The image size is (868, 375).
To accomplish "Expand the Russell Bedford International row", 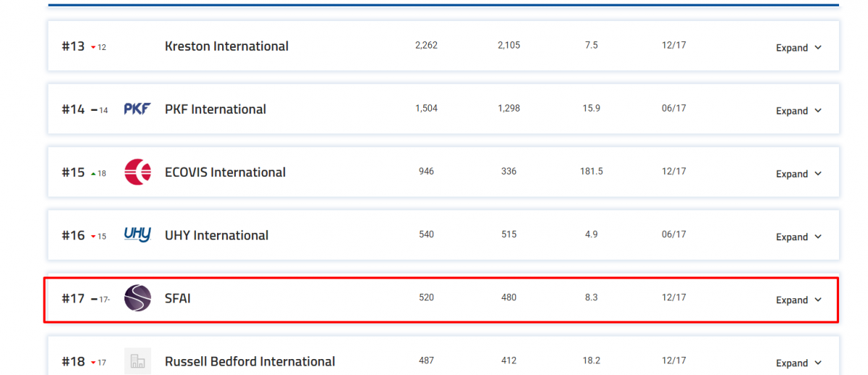I will 799,363.
